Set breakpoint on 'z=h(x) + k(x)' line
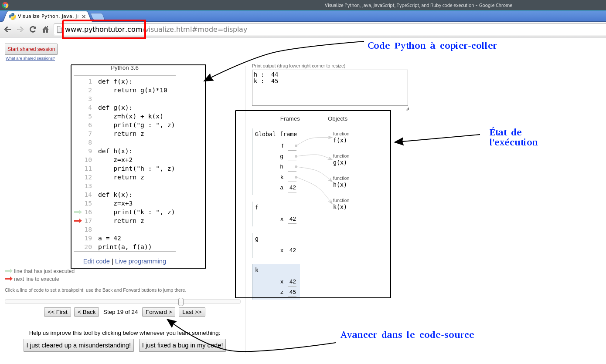Screen dimensions: 606x364 [138, 116]
